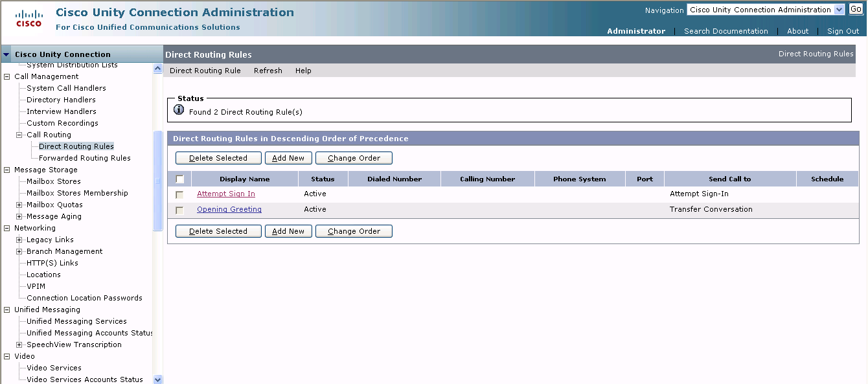Expand the Mailbox Quotas node
The width and height of the screenshot is (868, 384).
point(19,205)
